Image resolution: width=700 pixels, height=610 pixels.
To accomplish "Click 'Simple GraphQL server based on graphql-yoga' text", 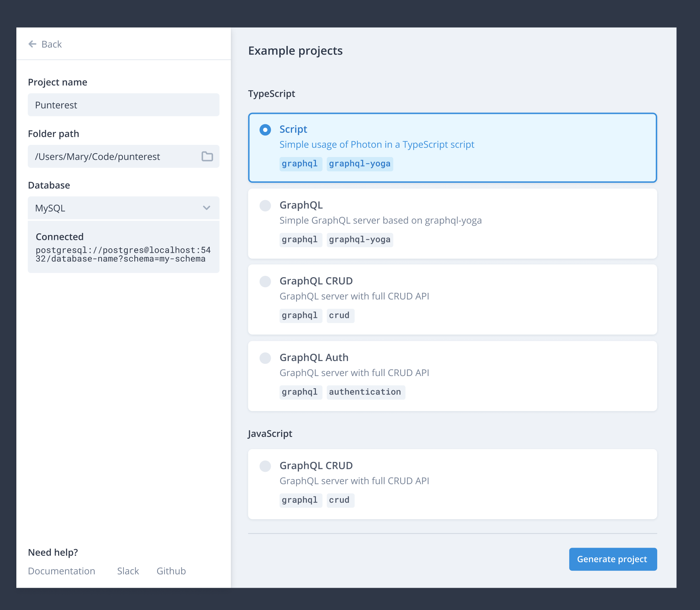I will pos(381,220).
